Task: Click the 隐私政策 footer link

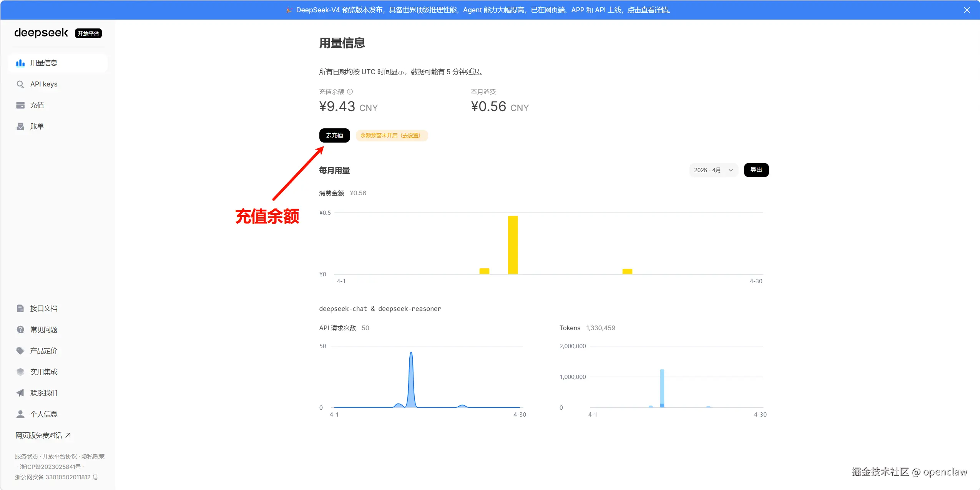Action: (93, 456)
